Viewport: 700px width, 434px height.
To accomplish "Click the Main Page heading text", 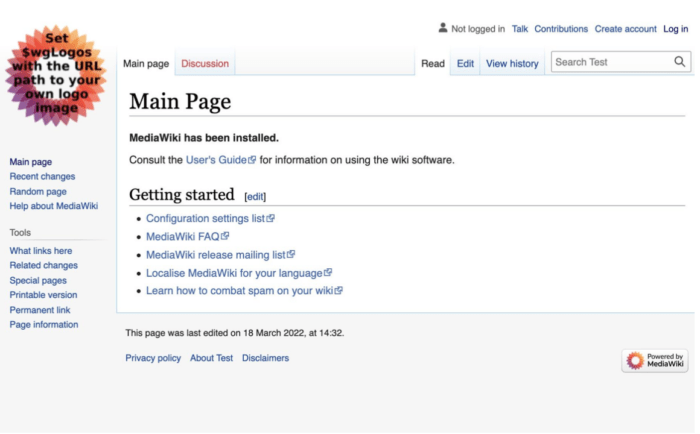I will pyautogui.click(x=180, y=101).
